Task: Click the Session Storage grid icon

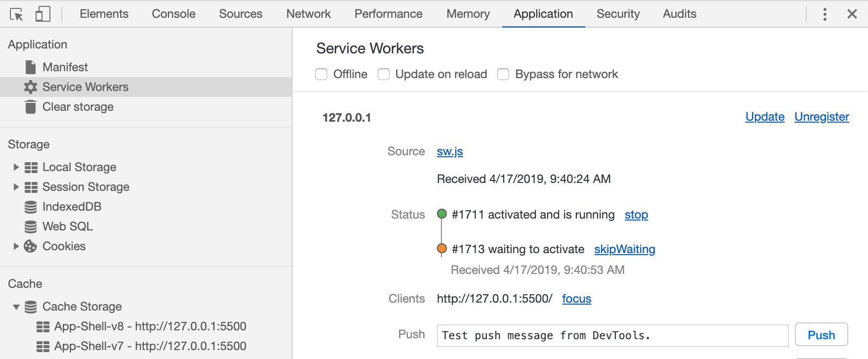Action: point(31,187)
